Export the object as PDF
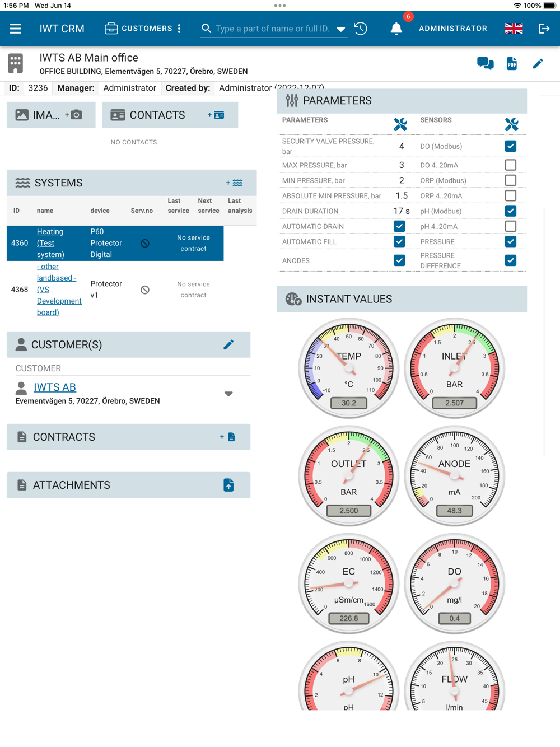The width and height of the screenshot is (560, 747). tap(511, 63)
